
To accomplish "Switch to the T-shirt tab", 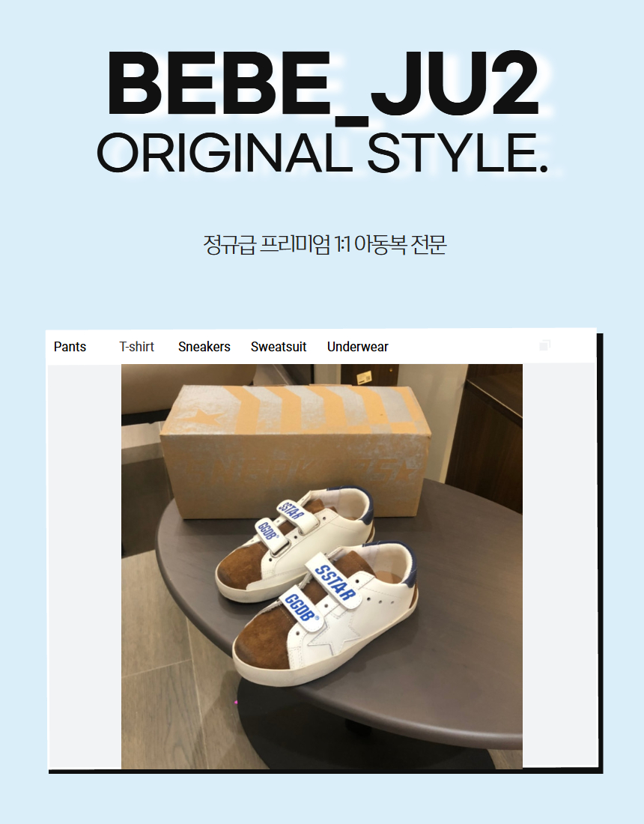I will point(136,347).
